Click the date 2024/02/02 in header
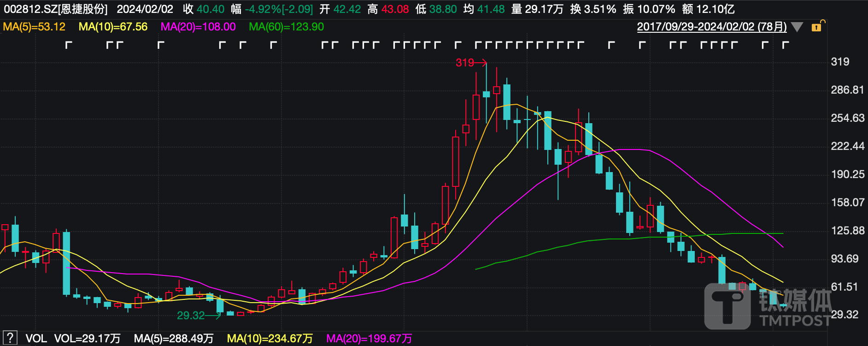 pos(145,9)
